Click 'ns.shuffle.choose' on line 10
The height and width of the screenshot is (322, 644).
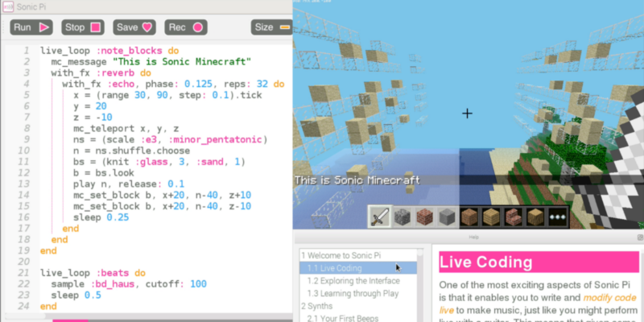tap(143, 151)
